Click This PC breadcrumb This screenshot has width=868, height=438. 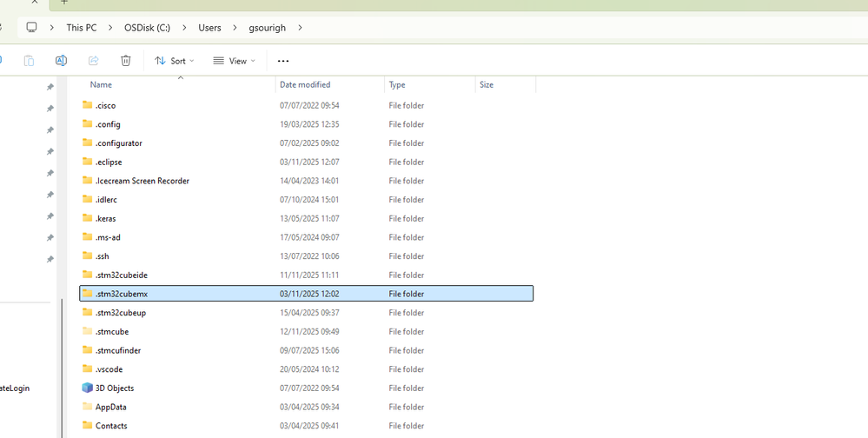[x=82, y=27]
